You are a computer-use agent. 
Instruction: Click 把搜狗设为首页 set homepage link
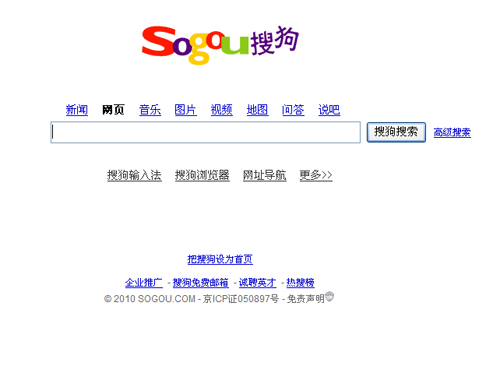coord(220,259)
